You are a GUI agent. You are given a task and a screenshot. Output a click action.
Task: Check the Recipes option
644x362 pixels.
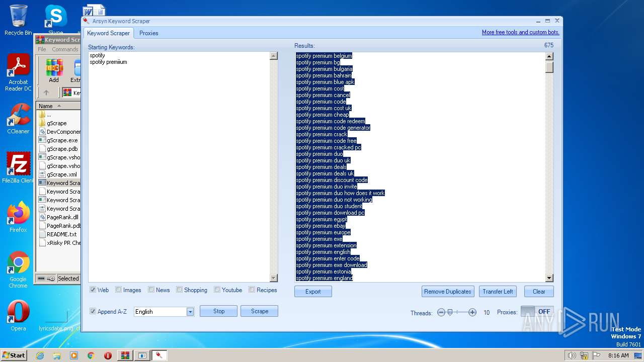252,290
